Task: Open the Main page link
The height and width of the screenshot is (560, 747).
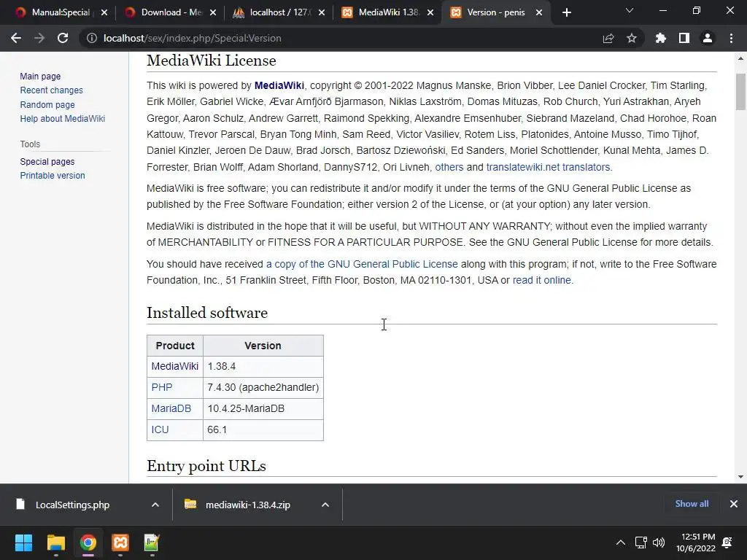Action: coord(40,76)
